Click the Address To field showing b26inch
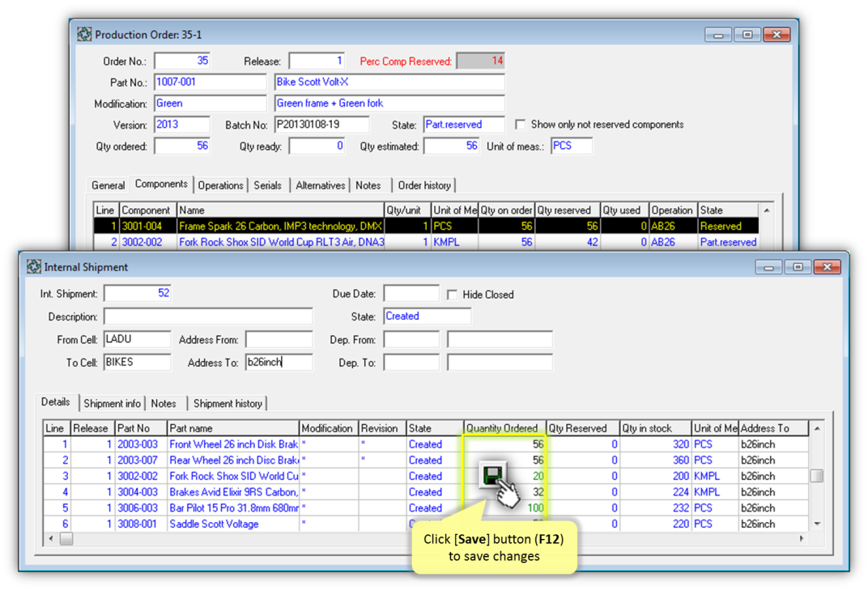 pyautogui.click(x=279, y=363)
